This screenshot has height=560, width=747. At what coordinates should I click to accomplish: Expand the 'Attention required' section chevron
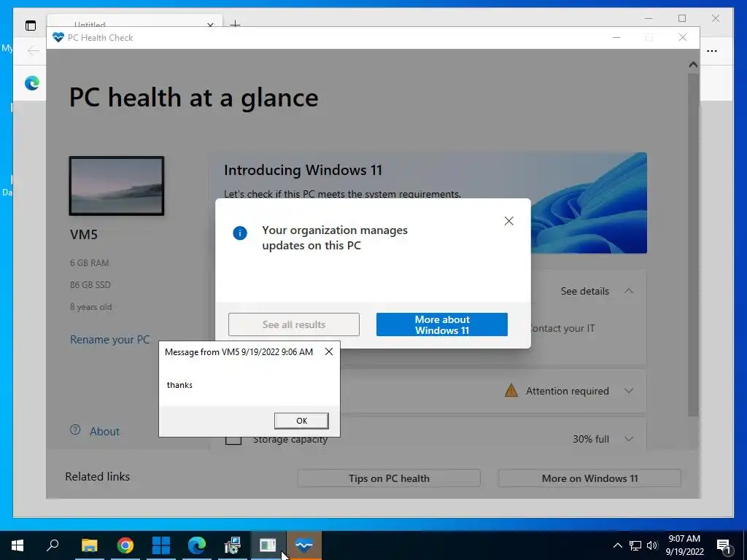[629, 391]
